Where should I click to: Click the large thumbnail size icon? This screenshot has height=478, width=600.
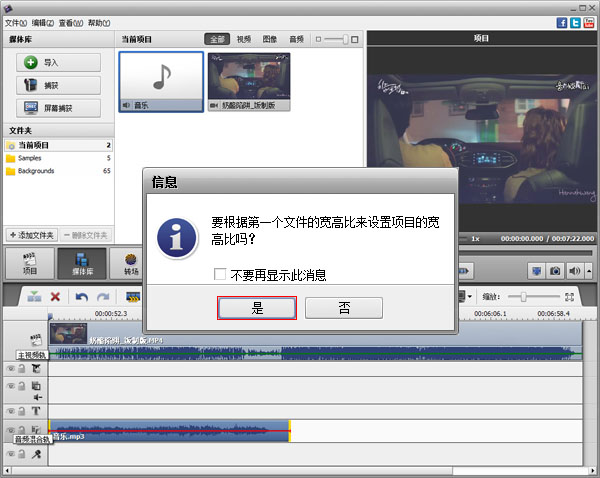coord(355,39)
